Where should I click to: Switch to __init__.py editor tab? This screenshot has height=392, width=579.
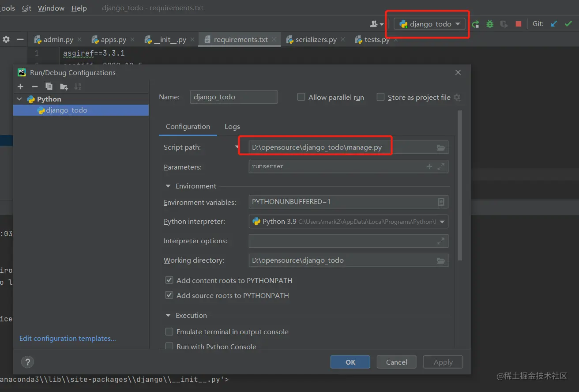(x=170, y=39)
